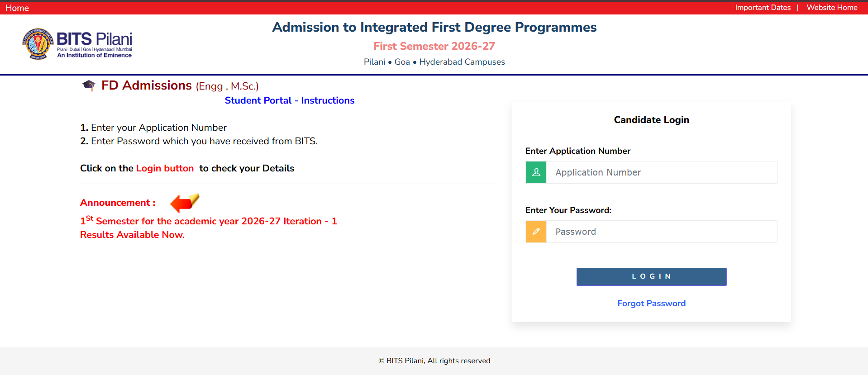This screenshot has width=868, height=375.
Task: Click the graduation cap icon near FD Admissions
Action: click(x=89, y=85)
